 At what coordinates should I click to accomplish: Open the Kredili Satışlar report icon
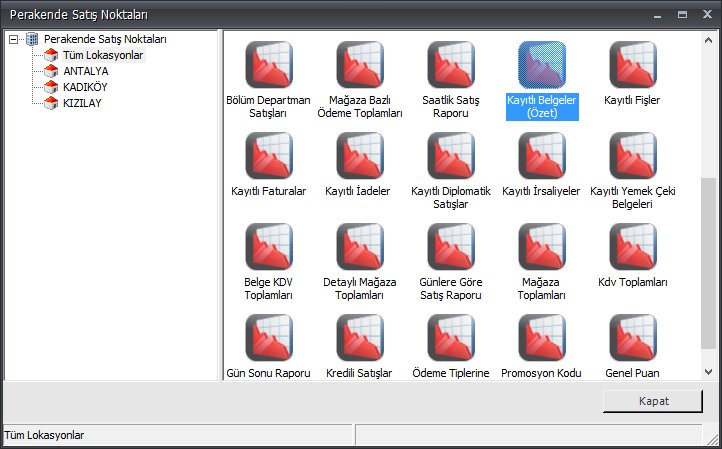[360, 338]
